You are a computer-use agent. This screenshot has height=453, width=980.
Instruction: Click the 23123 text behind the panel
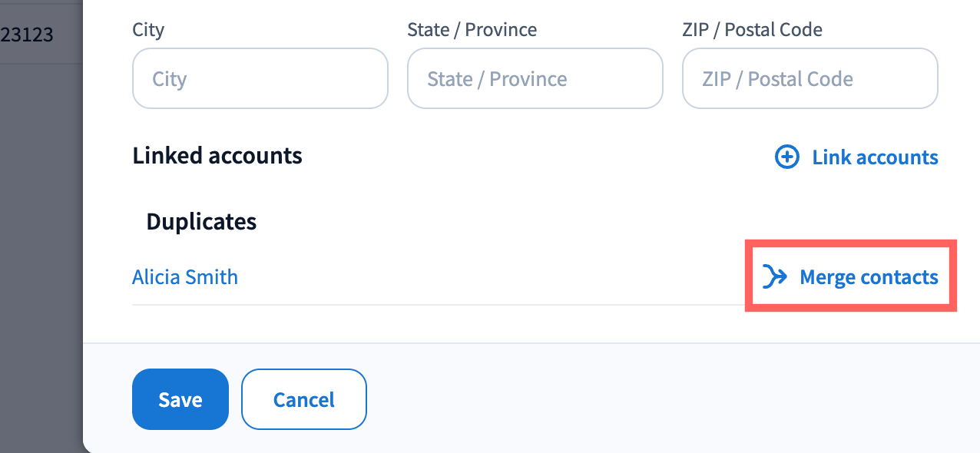pos(27,35)
